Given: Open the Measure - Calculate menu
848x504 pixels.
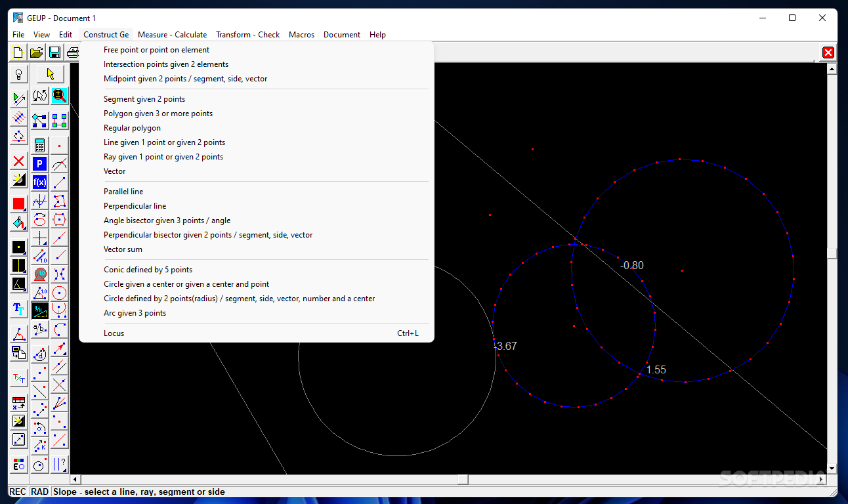Looking at the screenshot, I should click(172, 35).
